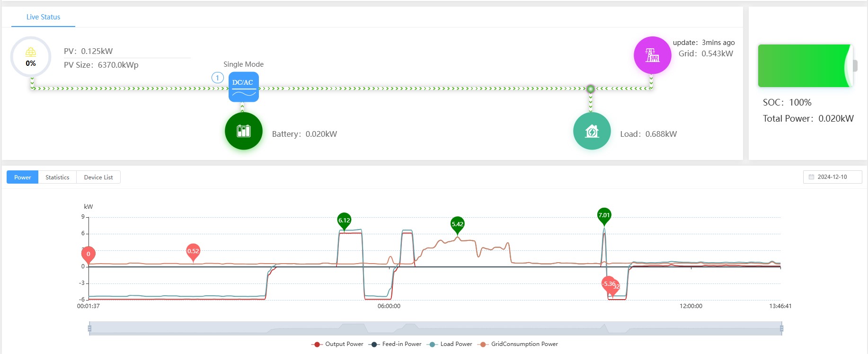Toggle Feed-in Power series in legend
Screen dimensions: 868x354
pos(395,344)
